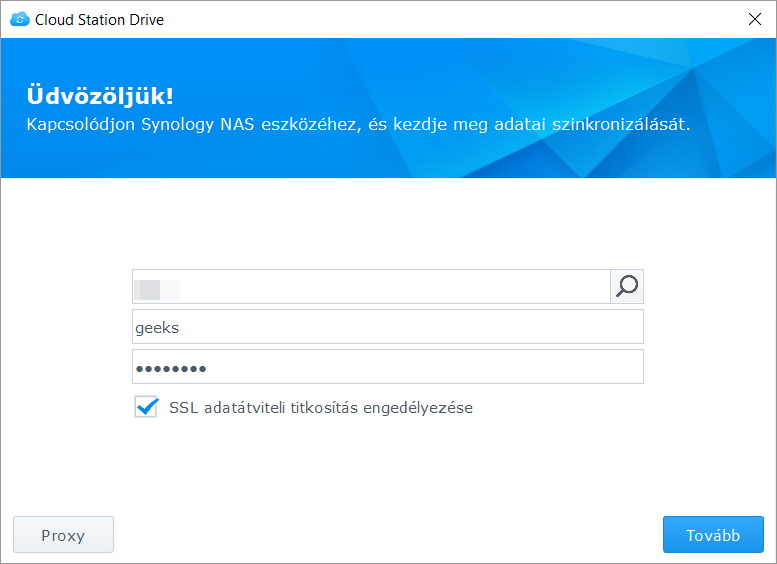777x564 pixels.
Task: Click the Cloud Station Drive cloud icon
Action: tap(19, 19)
